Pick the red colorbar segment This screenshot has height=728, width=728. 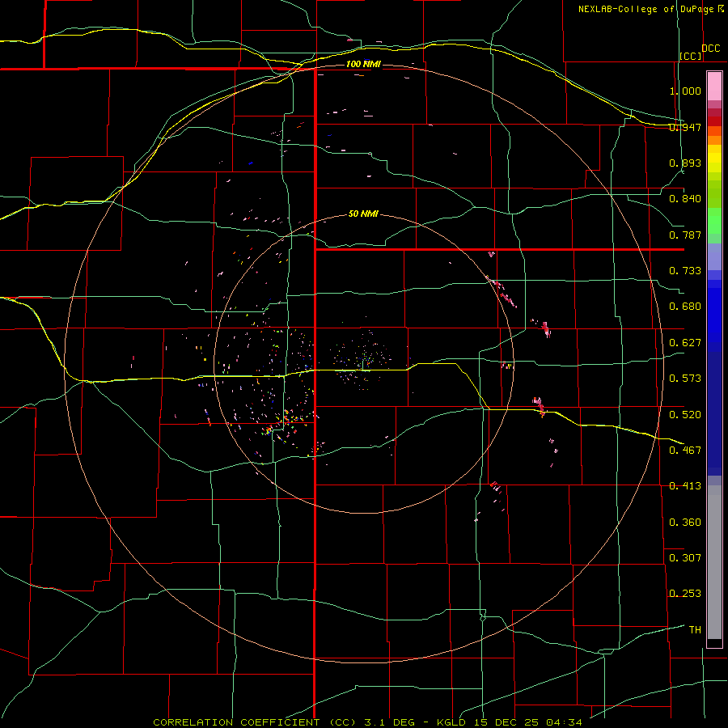point(714,121)
